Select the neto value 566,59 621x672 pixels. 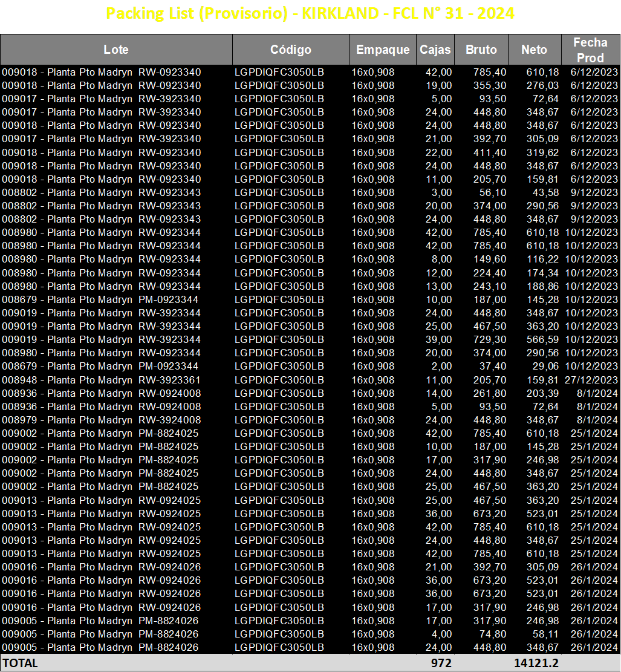click(542, 340)
